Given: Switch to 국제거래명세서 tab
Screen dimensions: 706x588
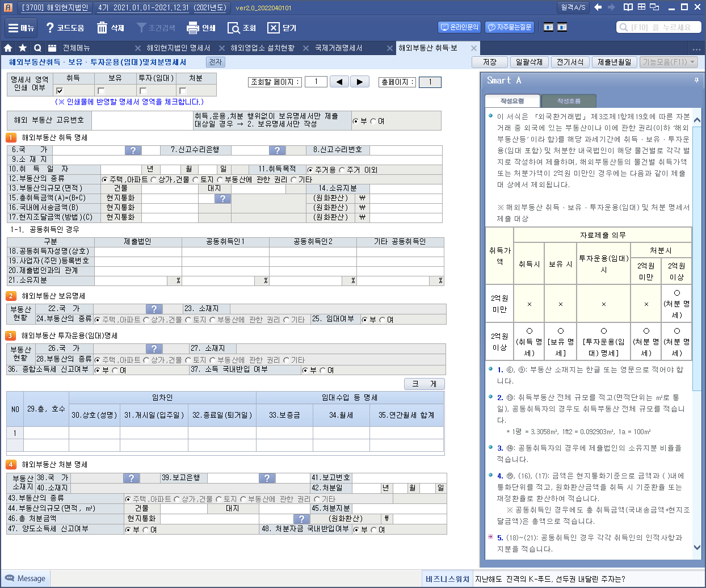Looking at the screenshot, I should [x=338, y=48].
